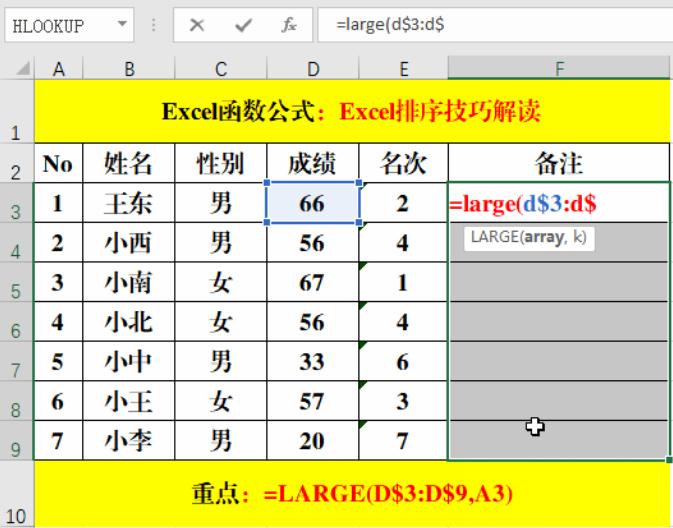Click 小南's gender cell '女'

tap(221, 282)
